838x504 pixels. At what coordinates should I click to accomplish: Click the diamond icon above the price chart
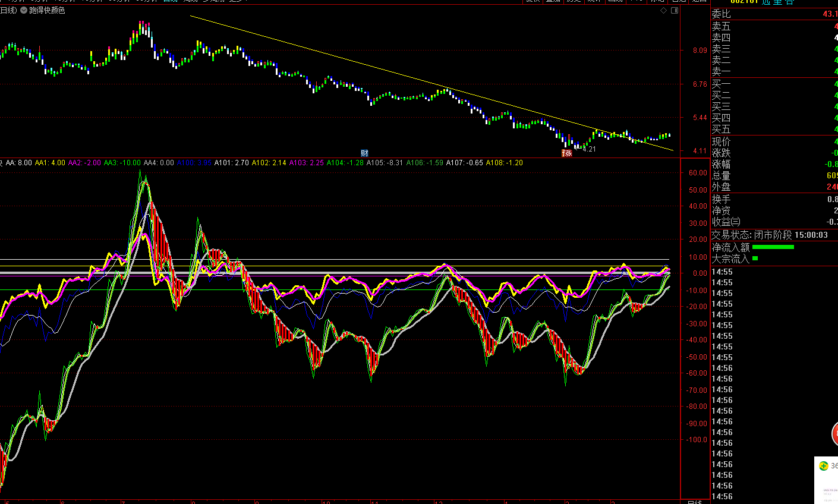pos(664,11)
